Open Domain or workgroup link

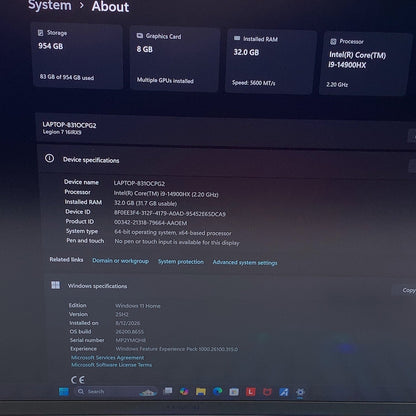tap(120, 261)
